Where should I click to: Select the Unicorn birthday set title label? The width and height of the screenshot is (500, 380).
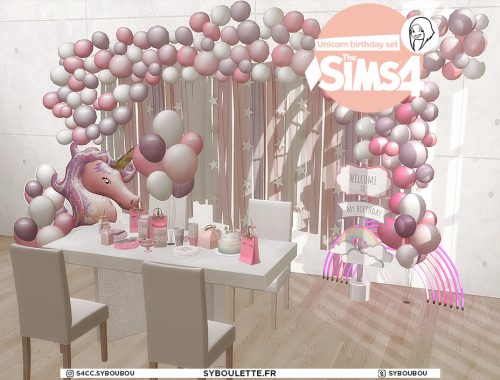tap(357, 44)
